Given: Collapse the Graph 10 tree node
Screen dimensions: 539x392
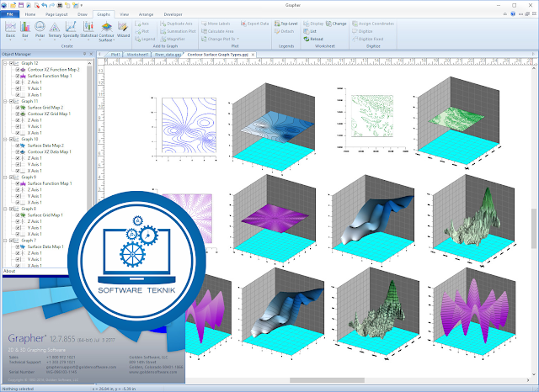Looking at the screenshot, I should point(5,139).
